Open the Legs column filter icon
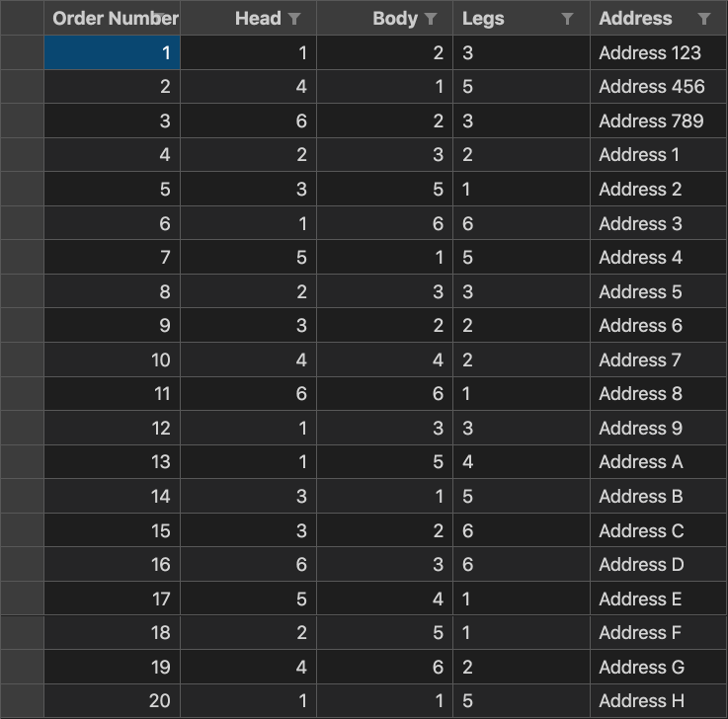 click(567, 19)
